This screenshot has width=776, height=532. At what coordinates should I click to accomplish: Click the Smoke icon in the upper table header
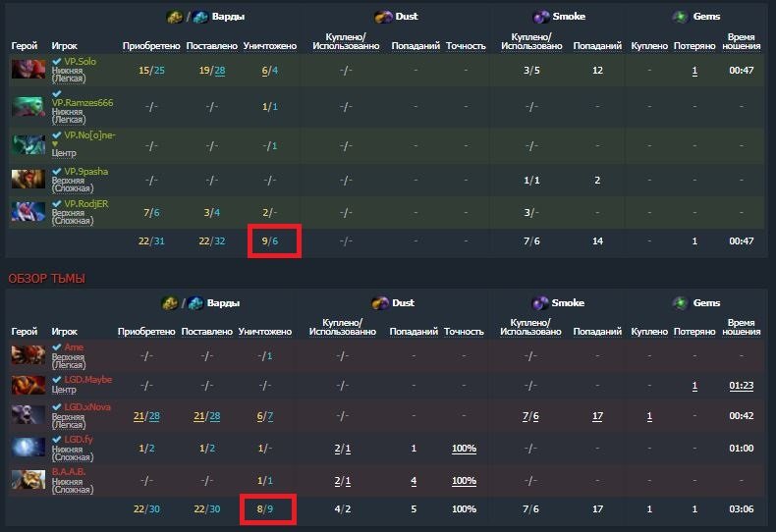tap(541, 17)
